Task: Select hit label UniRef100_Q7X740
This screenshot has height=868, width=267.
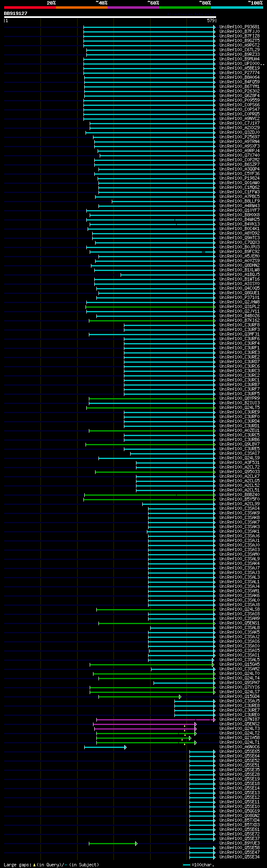Action: [239, 156]
